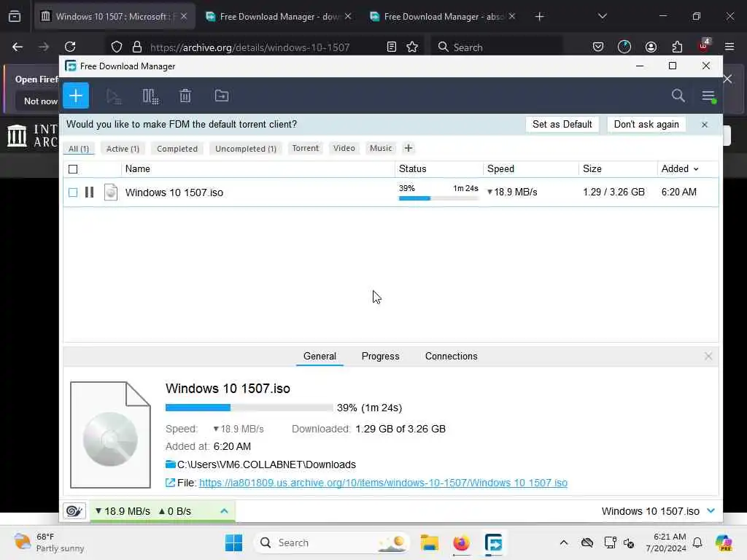This screenshot has height=560, width=747.
Task: Open Windows Start menu
Action: click(x=233, y=542)
